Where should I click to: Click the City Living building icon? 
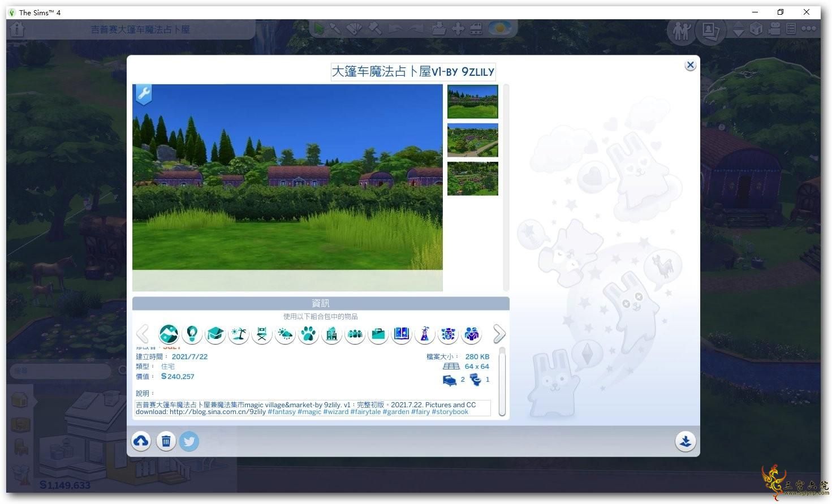(x=331, y=334)
